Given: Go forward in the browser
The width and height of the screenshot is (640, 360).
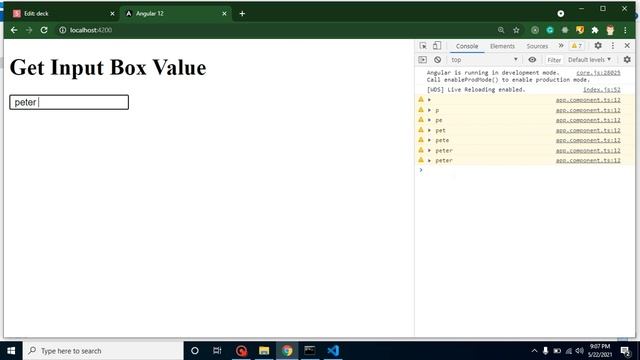Looking at the screenshot, I should point(29,30).
